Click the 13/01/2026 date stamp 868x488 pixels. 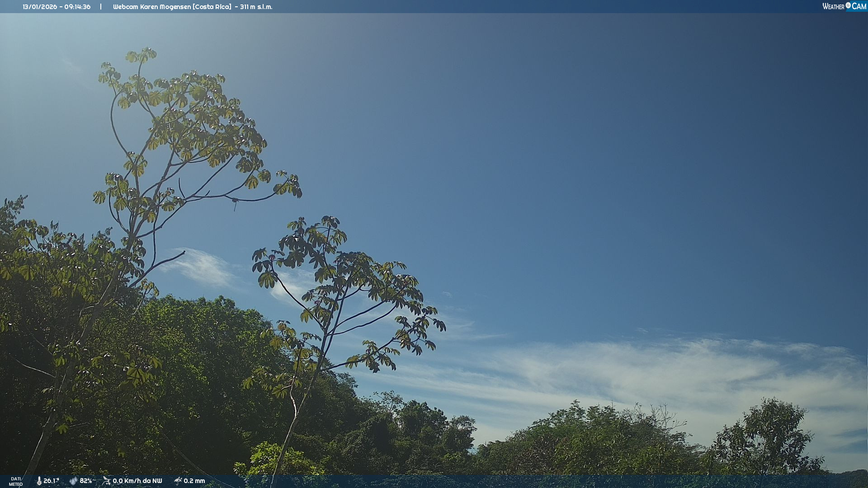[40, 7]
